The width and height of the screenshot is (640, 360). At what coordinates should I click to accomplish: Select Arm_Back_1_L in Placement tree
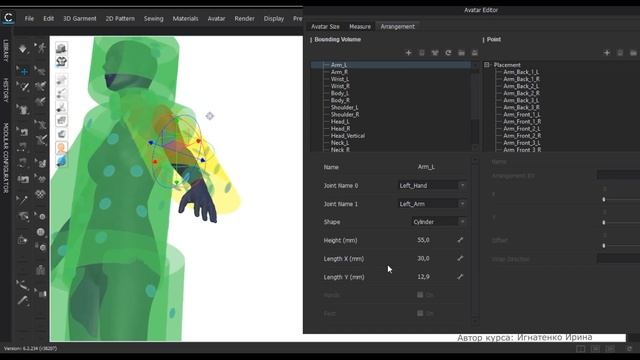521,72
